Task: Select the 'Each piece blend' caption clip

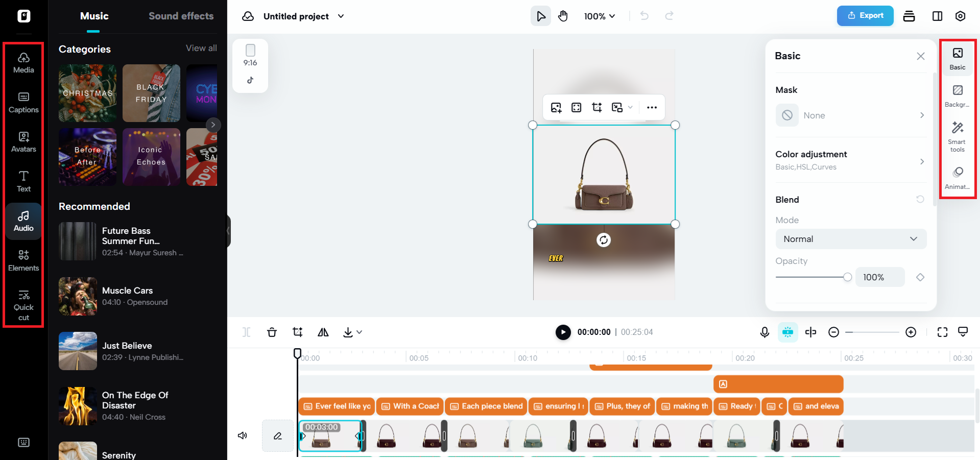Action: pos(487,406)
